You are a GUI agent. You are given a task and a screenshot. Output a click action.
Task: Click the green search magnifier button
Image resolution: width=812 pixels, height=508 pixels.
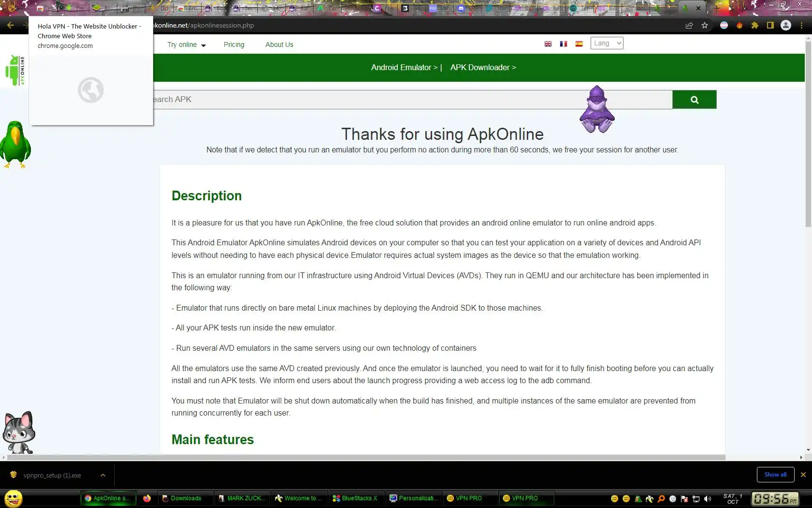pyautogui.click(x=694, y=100)
